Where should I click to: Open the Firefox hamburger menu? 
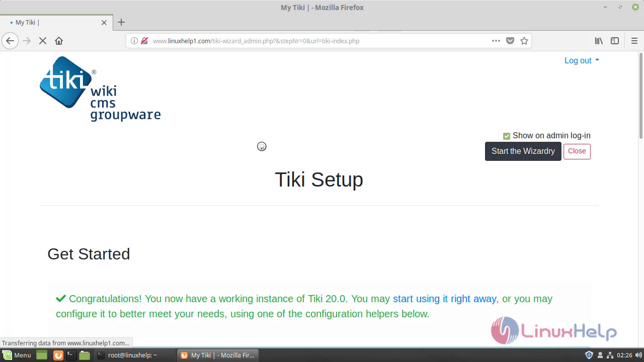pyautogui.click(x=634, y=41)
